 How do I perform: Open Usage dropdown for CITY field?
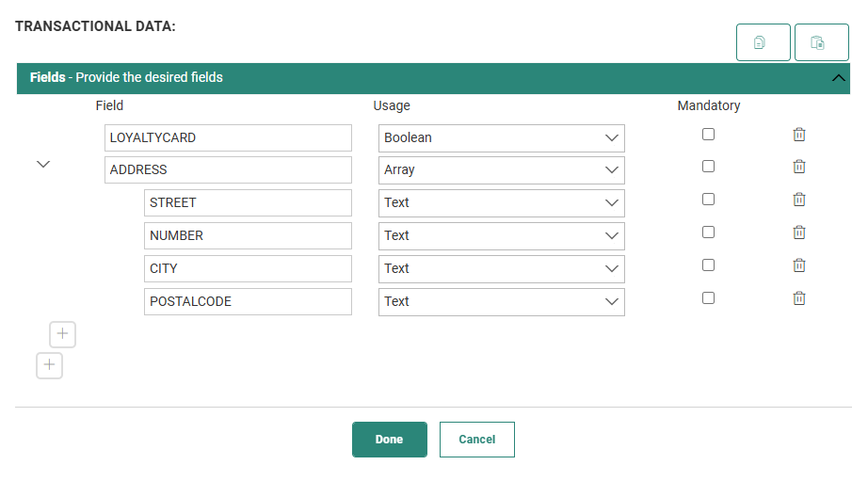(501, 268)
